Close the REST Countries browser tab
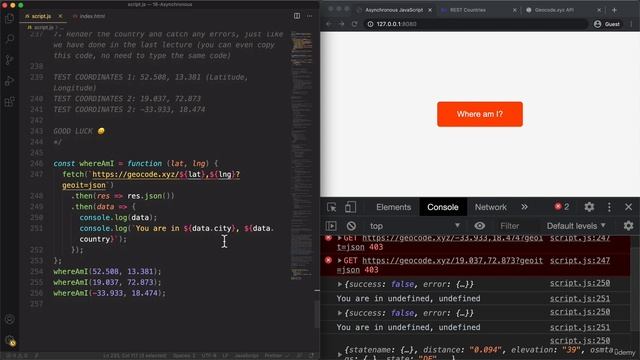This screenshot has width=640, height=360. pyautogui.click(x=514, y=10)
